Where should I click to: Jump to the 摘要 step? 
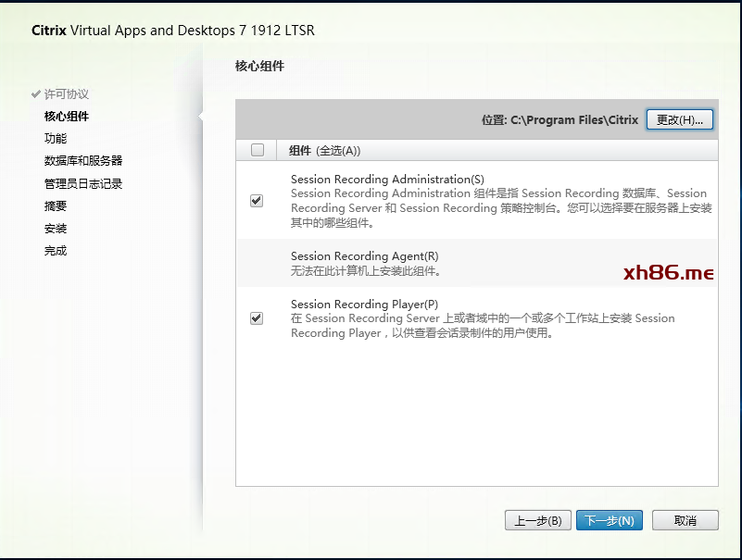pos(56,205)
